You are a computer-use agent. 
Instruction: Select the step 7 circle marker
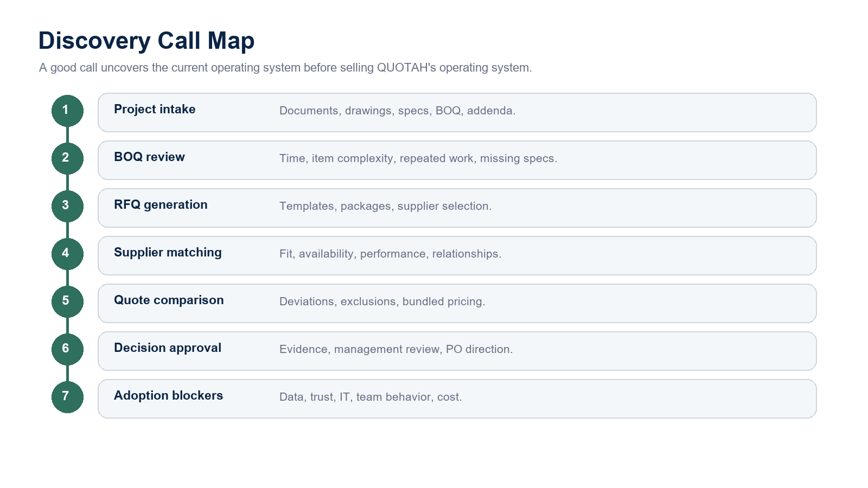[67, 397]
